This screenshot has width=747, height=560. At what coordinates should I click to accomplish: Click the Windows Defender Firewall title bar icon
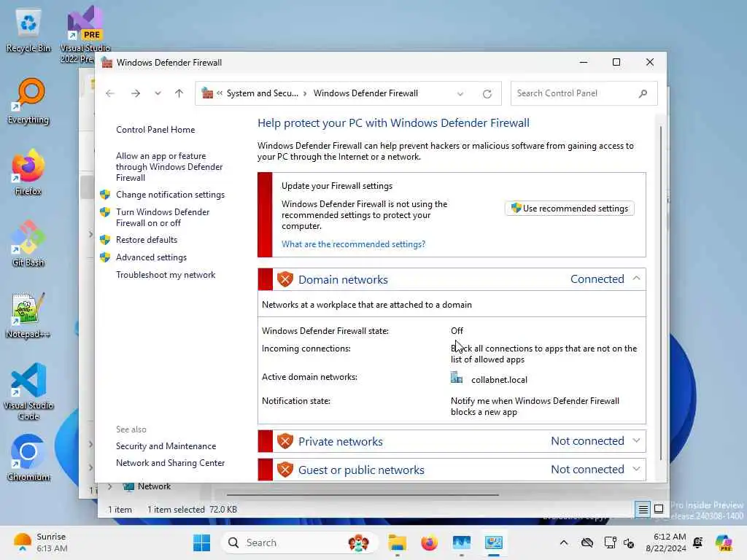107,63
